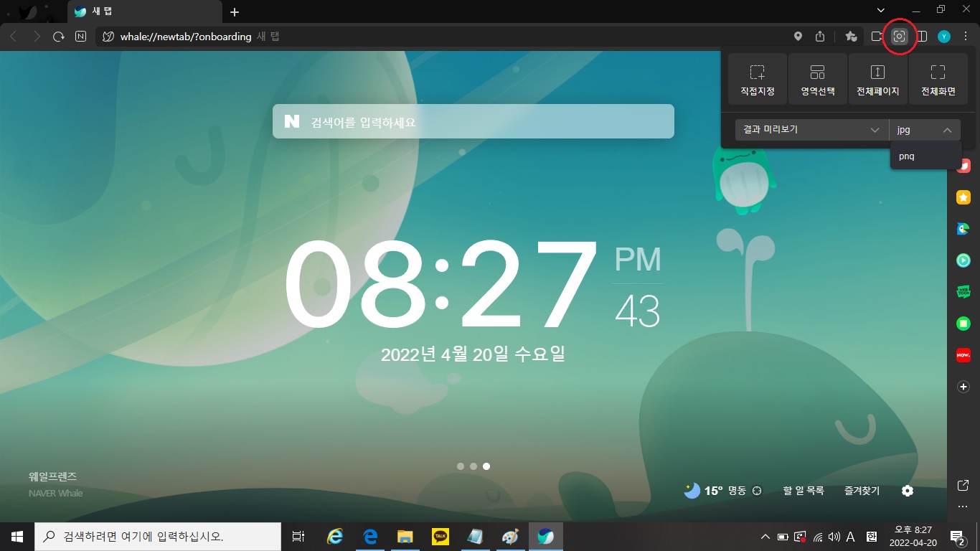Open new tab settings gear
This screenshot has width=980, height=551.
(908, 491)
